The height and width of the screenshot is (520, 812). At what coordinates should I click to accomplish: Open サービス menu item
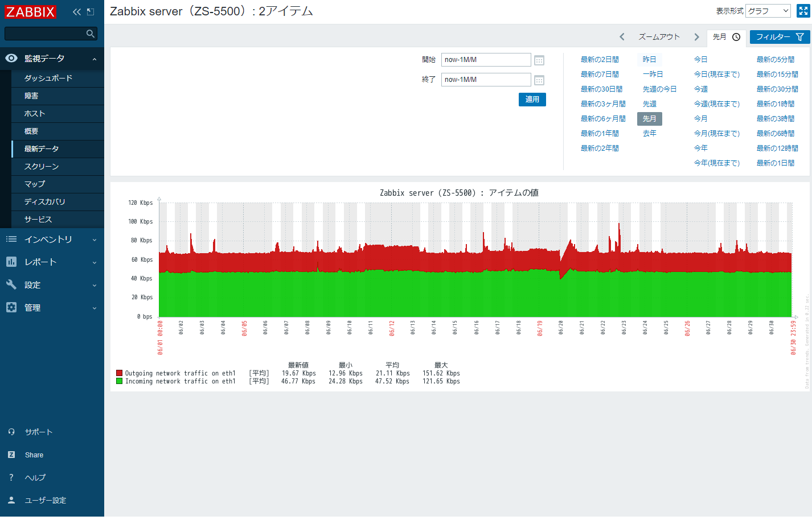click(58, 220)
